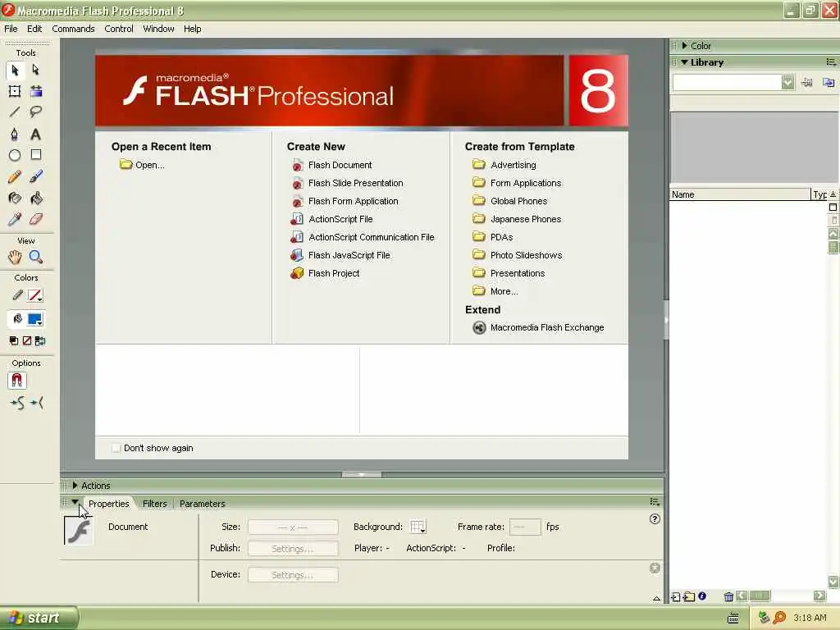Collapse Properties panel bottom arrow

(x=656, y=598)
